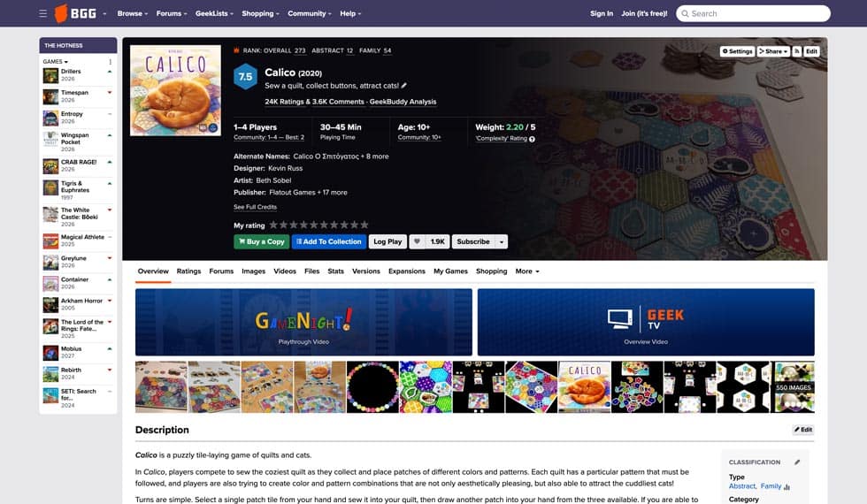Image resolution: width=867 pixels, height=504 pixels.
Task: Open the 550 IMAGES gallery thumbnail
Action: 794,387
